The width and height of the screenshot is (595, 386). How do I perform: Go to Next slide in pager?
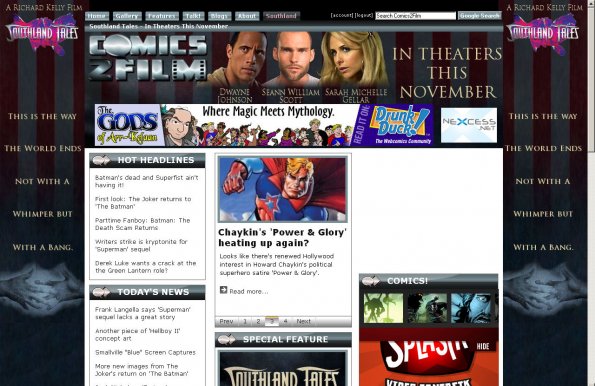point(303,321)
